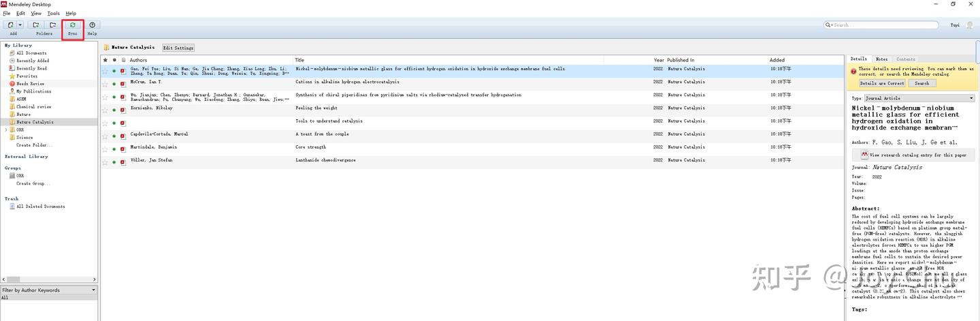Open the Help menu
Screen dimensions: 980x321
point(71,13)
